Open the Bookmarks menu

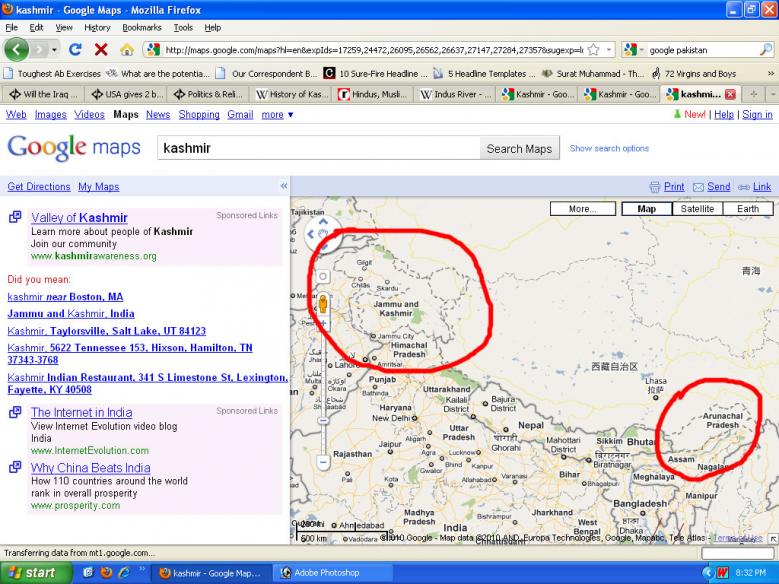142,27
